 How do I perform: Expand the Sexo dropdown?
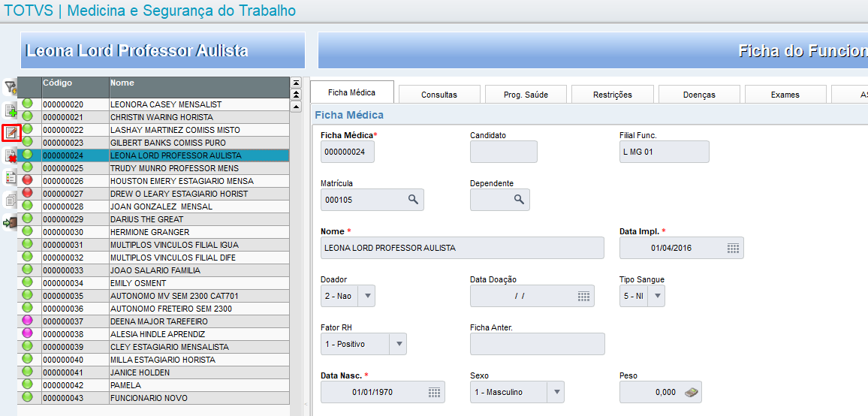(x=556, y=392)
